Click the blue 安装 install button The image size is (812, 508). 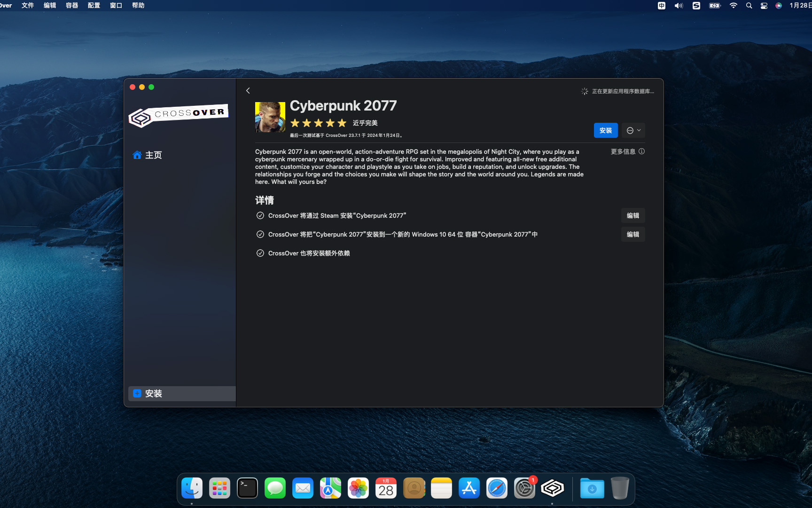[x=605, y=130]
